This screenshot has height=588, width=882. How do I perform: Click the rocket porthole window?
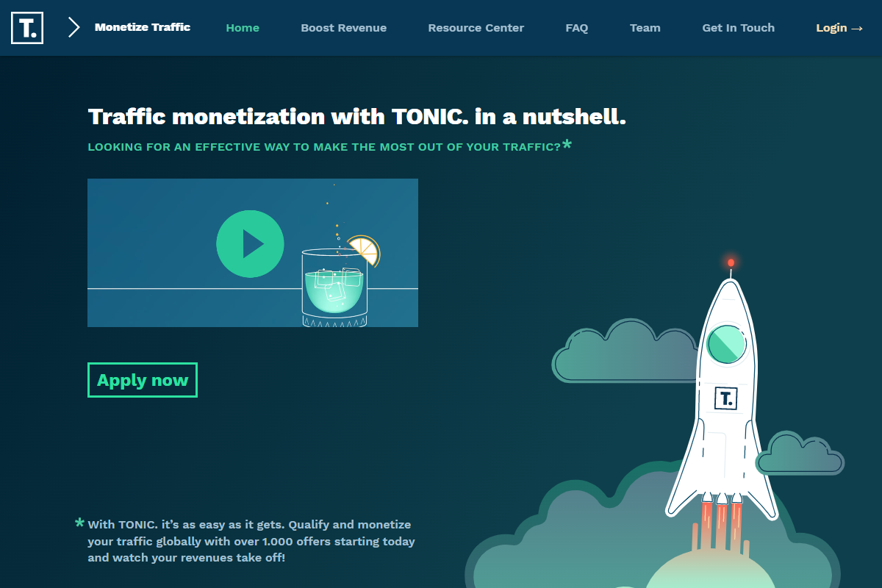click(727, 343)
